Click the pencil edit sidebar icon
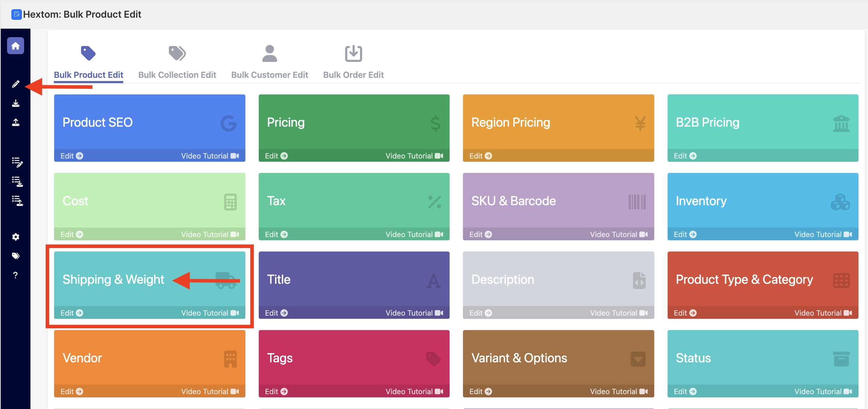The width and height of the screenshot is (868, 409). [16, 84]
